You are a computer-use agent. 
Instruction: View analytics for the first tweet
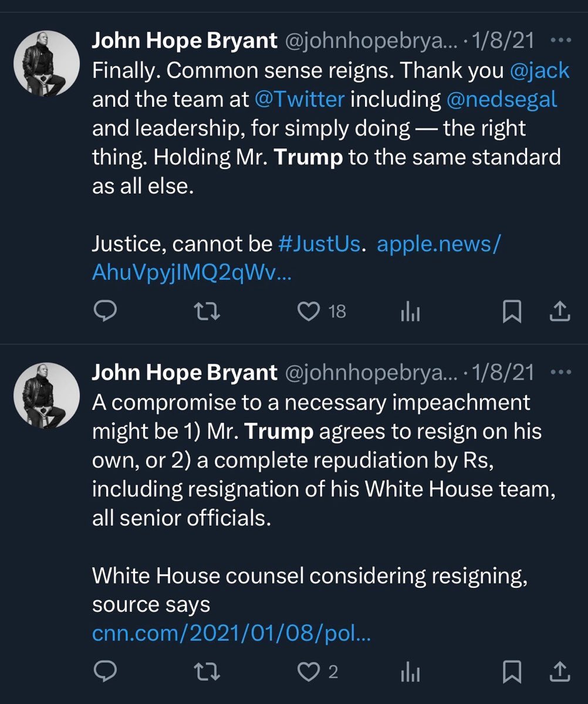[410, 313]
